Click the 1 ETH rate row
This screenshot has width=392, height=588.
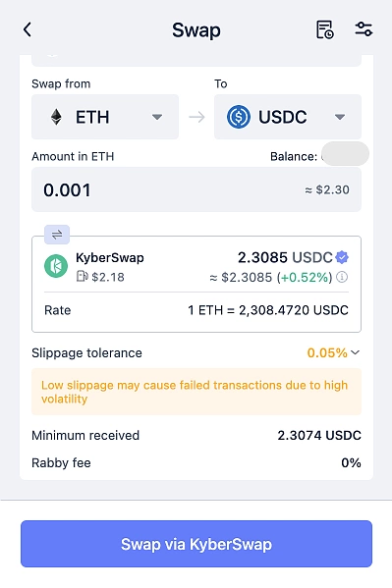tap(196, 310)
